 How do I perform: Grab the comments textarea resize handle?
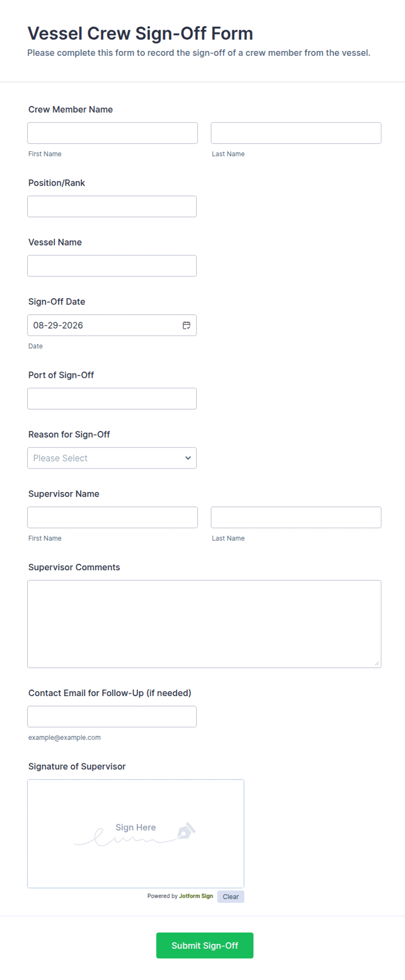(377, 663)
